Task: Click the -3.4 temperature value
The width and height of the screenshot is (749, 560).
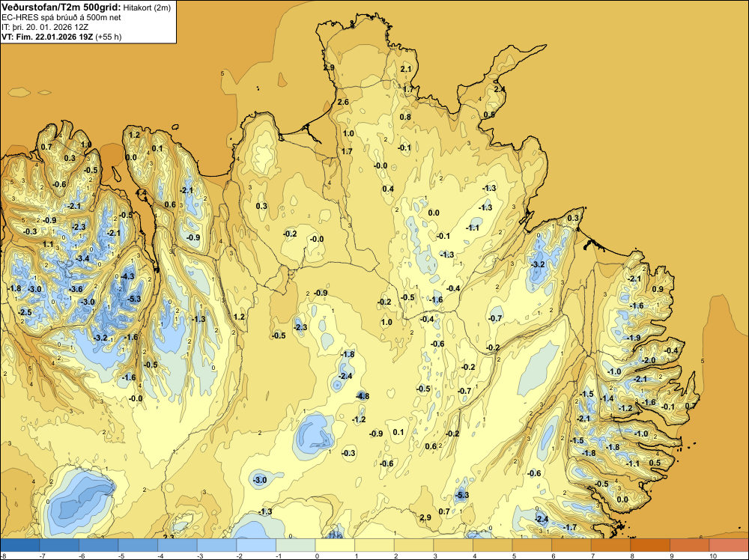Action: click(x=82, y=259)
